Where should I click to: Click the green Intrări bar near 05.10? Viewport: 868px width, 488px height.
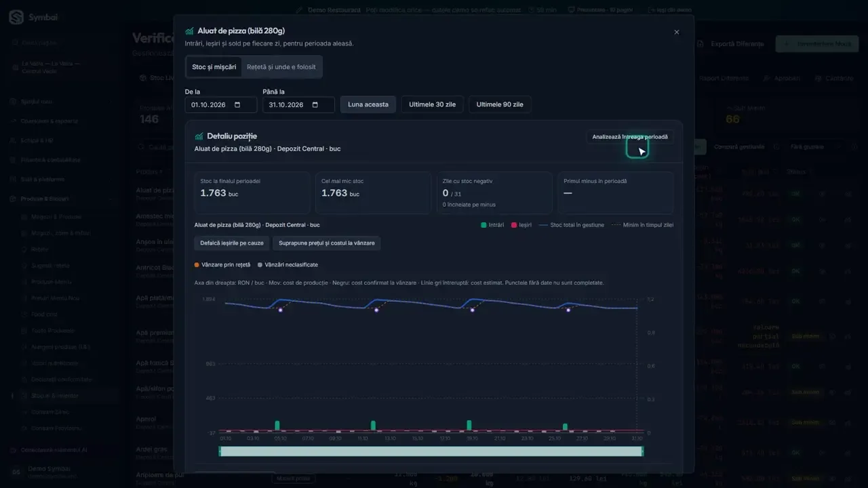tap(277, 425)
